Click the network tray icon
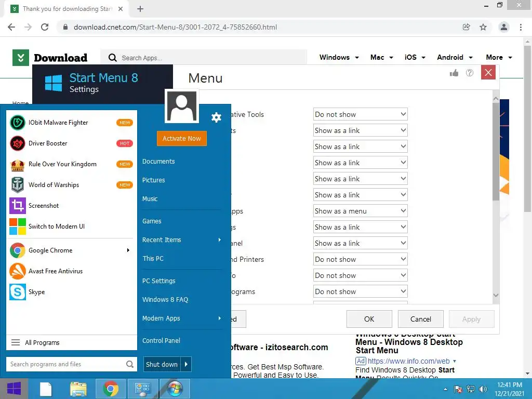The height and width of the screenshot is (399, 532). [471, 389]
